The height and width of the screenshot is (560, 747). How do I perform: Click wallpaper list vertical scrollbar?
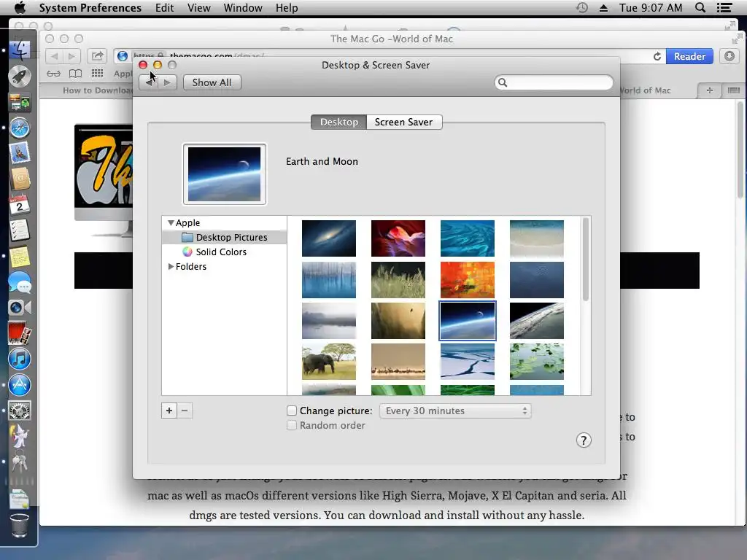(x=586, y=260)
